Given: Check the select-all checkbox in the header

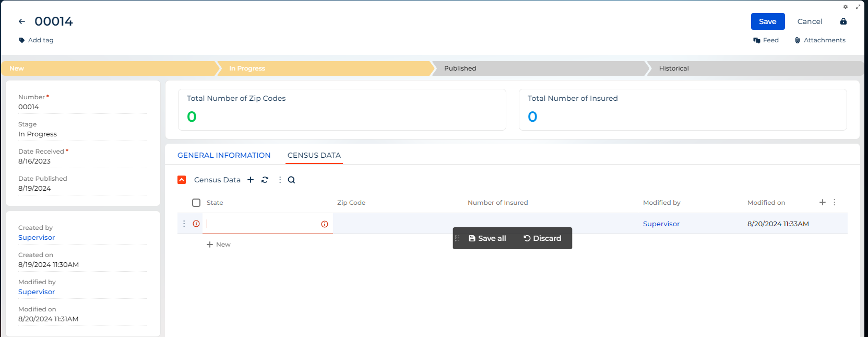Looking at the screenshot, I should click(x=196, y=203).
